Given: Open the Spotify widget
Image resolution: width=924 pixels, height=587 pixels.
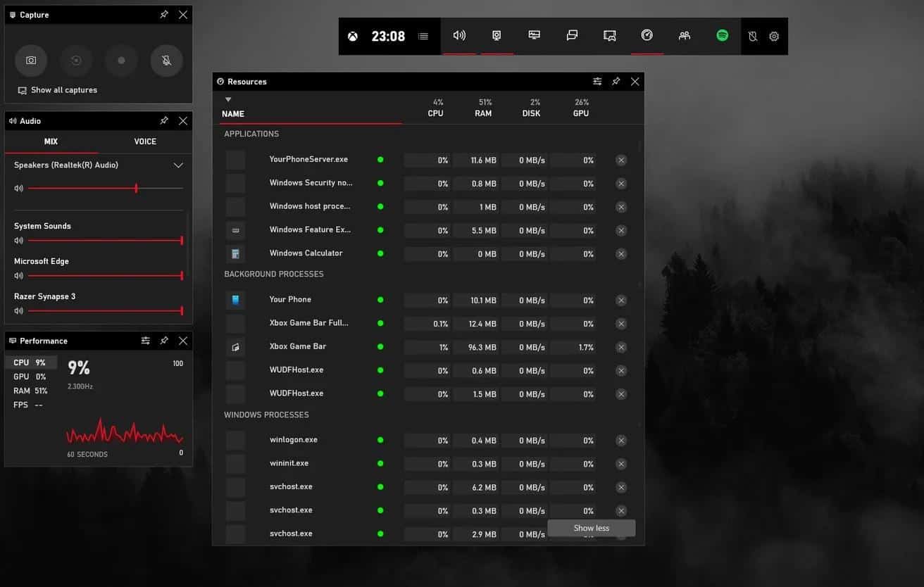Looking at the screenshot, I should pyautogui.click(x=722, y=35).
